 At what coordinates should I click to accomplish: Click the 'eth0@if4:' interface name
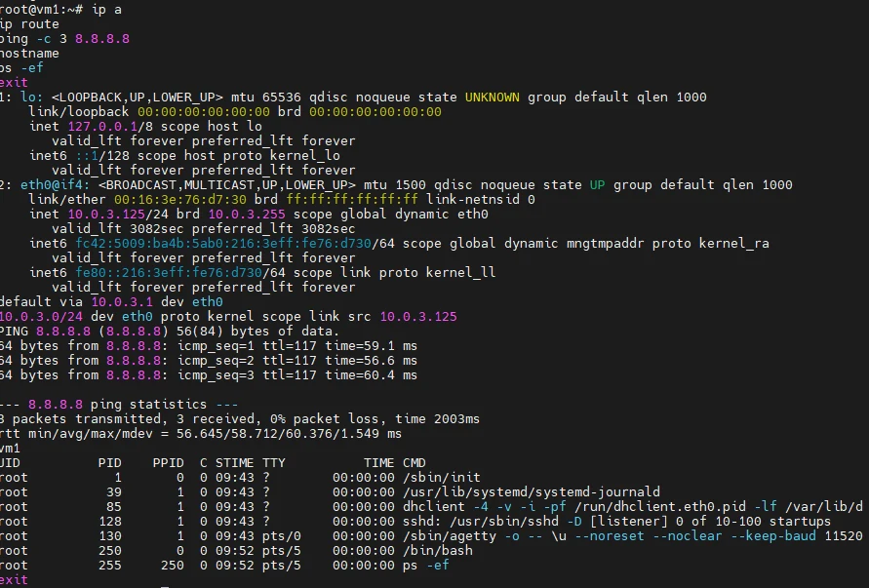click(x=55, y=185)
